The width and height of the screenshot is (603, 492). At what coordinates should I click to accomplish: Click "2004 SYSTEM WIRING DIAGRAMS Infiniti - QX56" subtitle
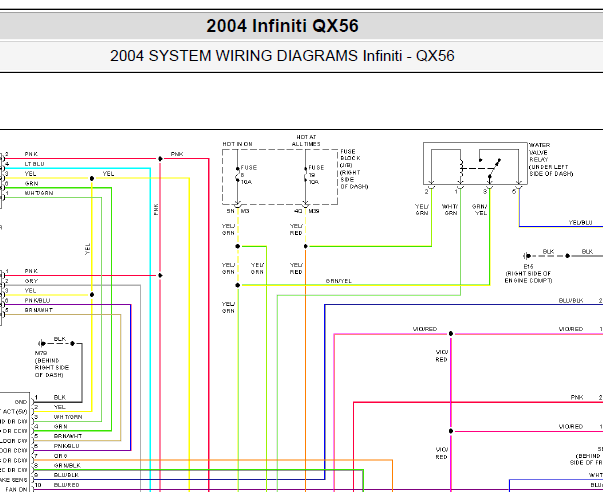(282, 56)
